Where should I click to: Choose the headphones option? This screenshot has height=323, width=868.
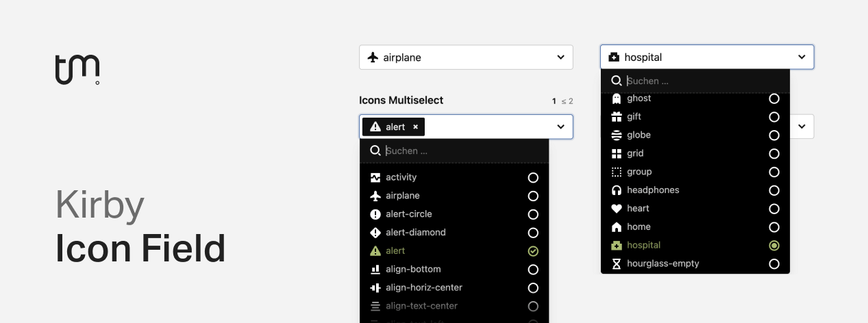695,190
